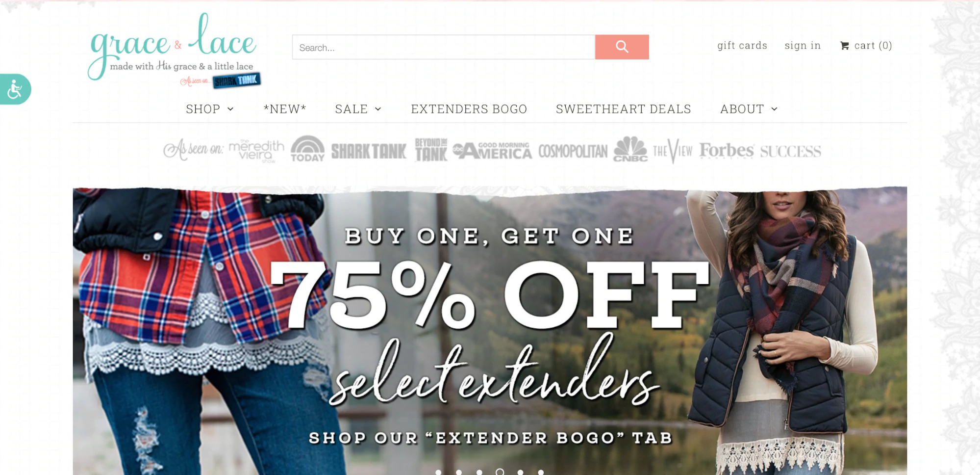Open the *NEW* menu item
The height and width of the screenshot is (475, 980).
pyautogui.click(x=285, y=109)
